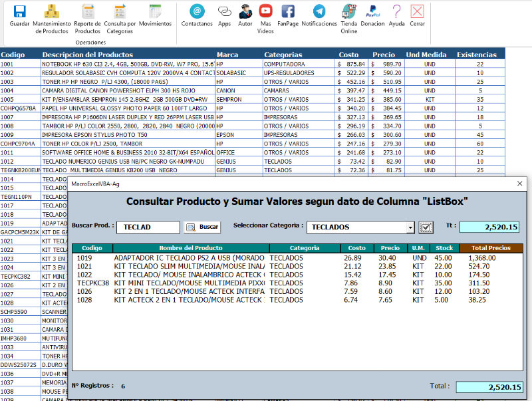
Task: Select cell COHPQ6578A code
Action: click(x=21, y=108)
